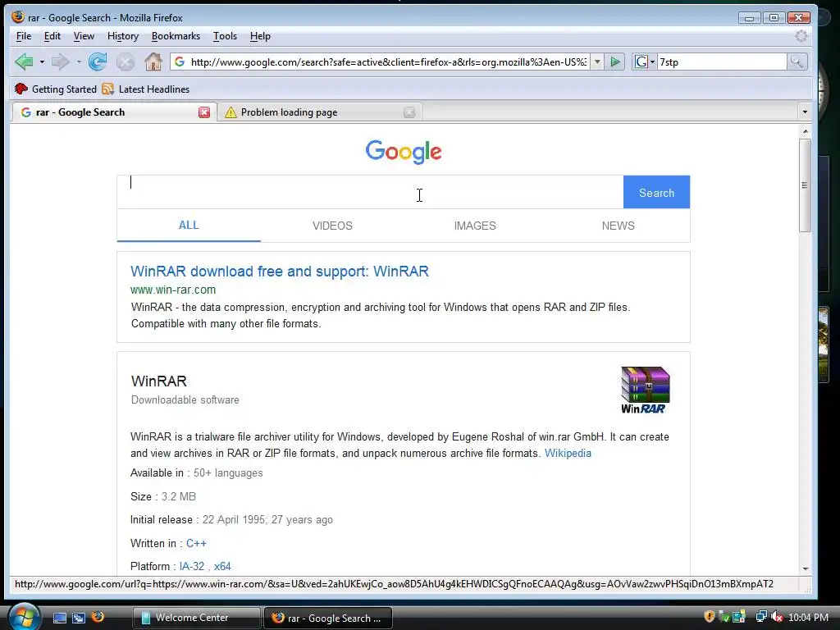Launch Firefox from quick launch
The height and width of the screenshot is (630, 840).
(98, 617)
